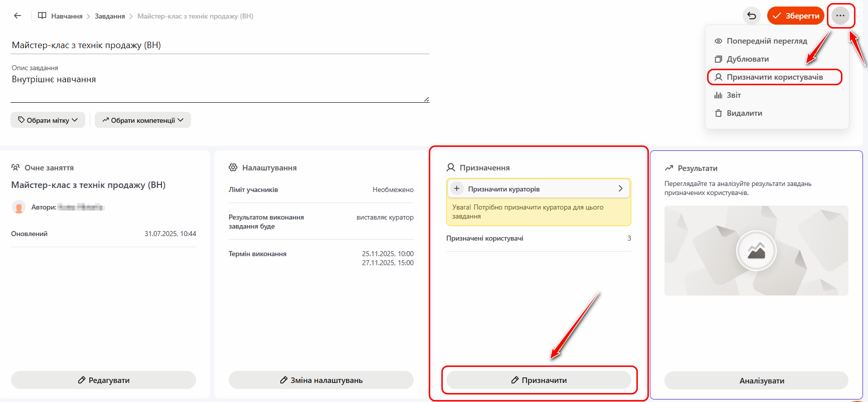Click the gear icon beside Налаштування

point(233,167)
